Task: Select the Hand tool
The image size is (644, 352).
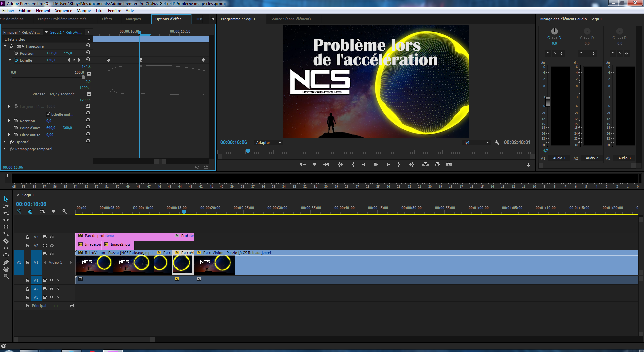Action: click(x=6, y=269)
